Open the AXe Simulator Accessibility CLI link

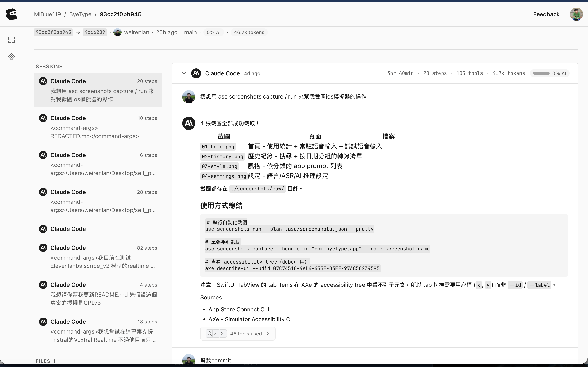click(x=251, y=319)
